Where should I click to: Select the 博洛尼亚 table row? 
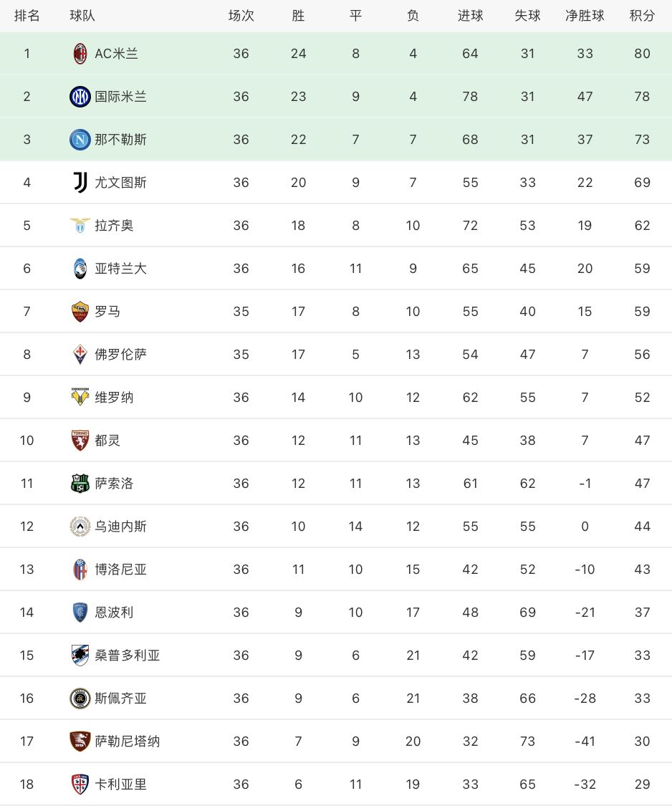pyautogui.click(x=336, y=570)
